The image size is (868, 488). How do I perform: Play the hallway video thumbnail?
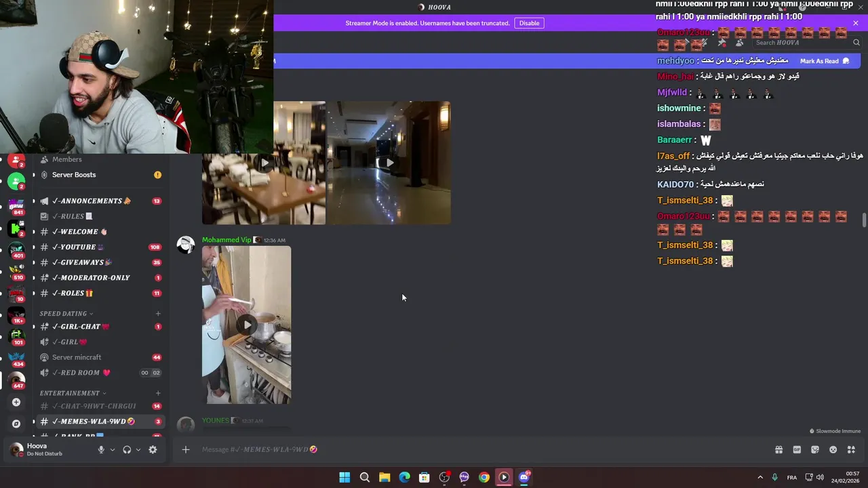click(389, 163)
